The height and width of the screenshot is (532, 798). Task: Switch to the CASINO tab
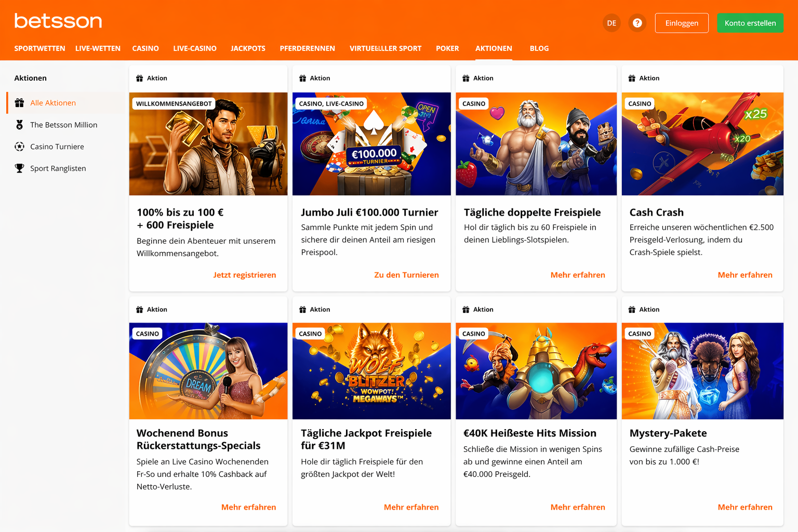point(145,48)
